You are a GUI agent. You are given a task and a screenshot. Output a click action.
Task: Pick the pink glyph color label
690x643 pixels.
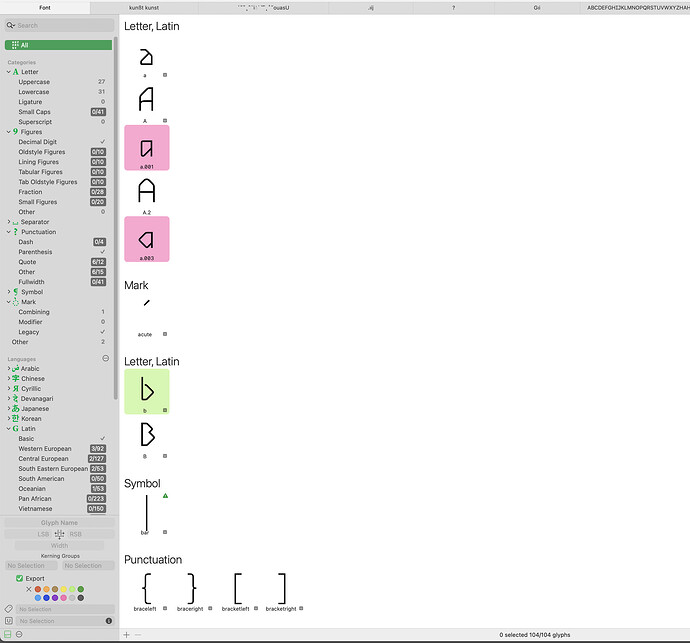[x=63, y=598]
